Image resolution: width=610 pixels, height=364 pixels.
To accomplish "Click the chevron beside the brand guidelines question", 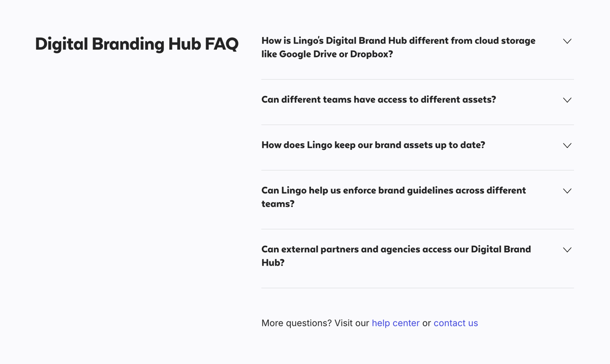I will [x=567, y=191].
